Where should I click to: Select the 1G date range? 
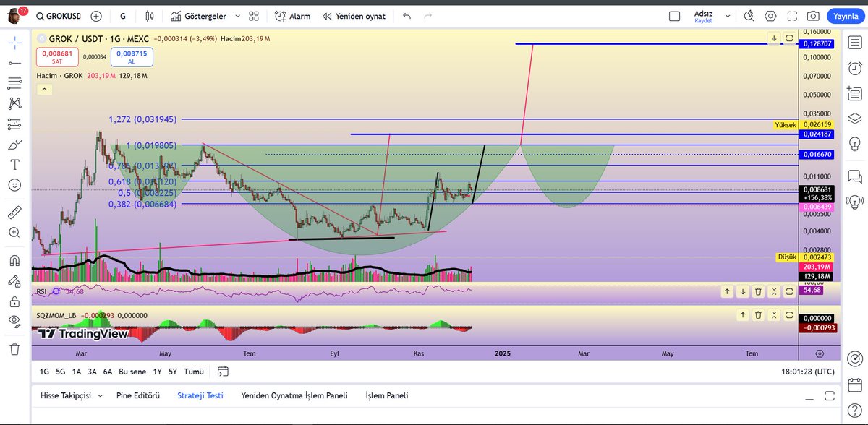(x=44, y=372)
